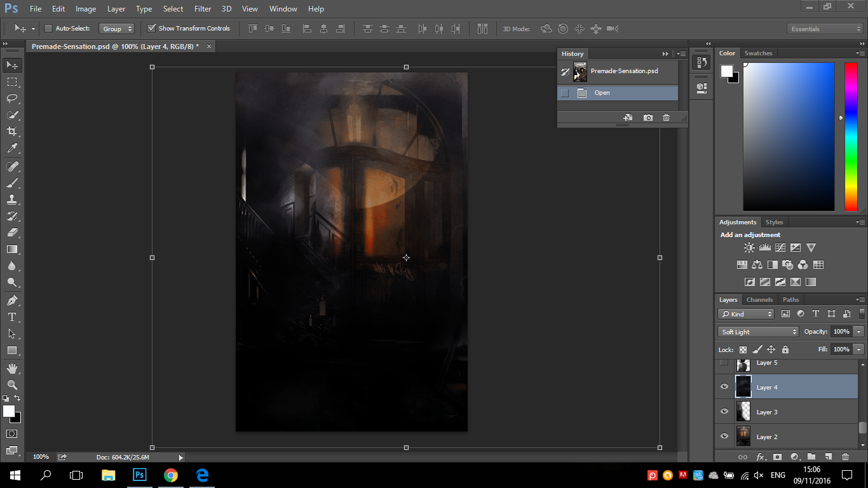The height and width of the screenshot is (488, 868).
Task: Select the Rectangle shape tool
Action: tap(12, 350)
